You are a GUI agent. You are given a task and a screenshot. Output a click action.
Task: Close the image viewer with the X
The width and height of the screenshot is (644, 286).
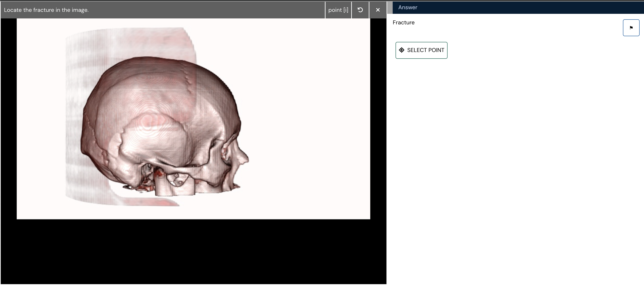(378, 10)
